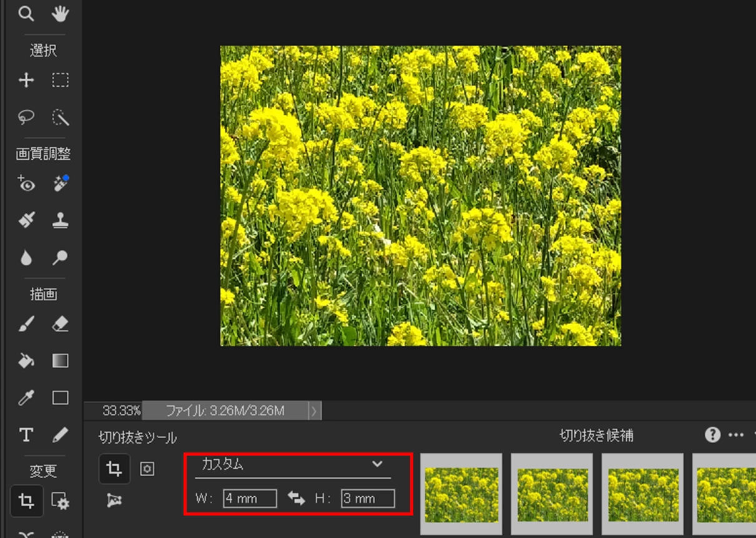Choose the Cookie Cutter option icon
Viewport: 756px width, 538px height.
pos(147,469)
